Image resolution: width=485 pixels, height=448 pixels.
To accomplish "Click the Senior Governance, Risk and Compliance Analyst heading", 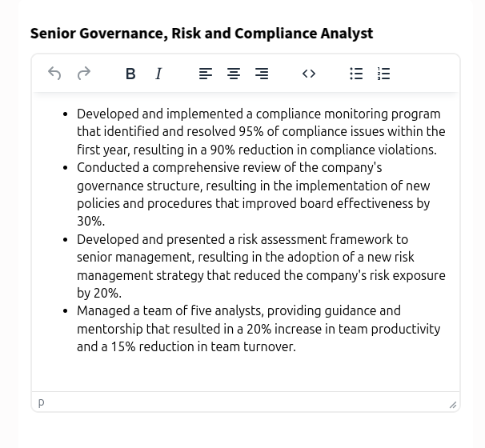I will 202,34.
